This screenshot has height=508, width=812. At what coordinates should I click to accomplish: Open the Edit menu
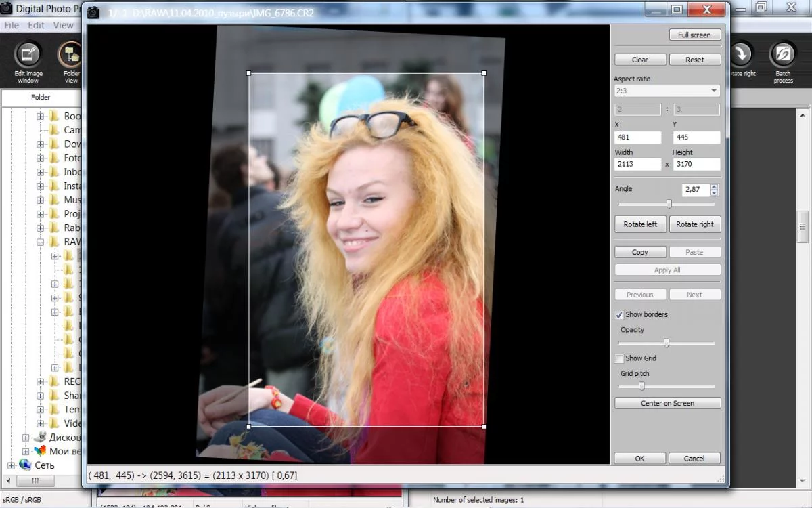pos(36,25)
